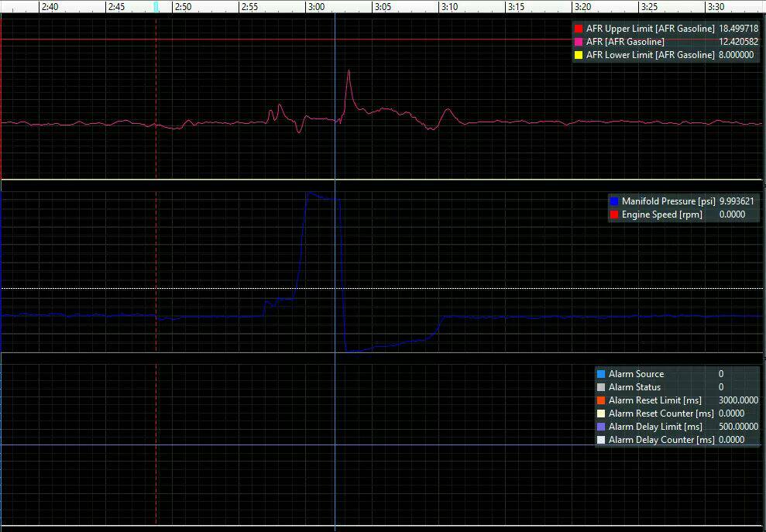The height and width of the screenshot is (532, 766).
Task: Click the tall AFR spike peak after 3:00
Action: click(349, 71)
